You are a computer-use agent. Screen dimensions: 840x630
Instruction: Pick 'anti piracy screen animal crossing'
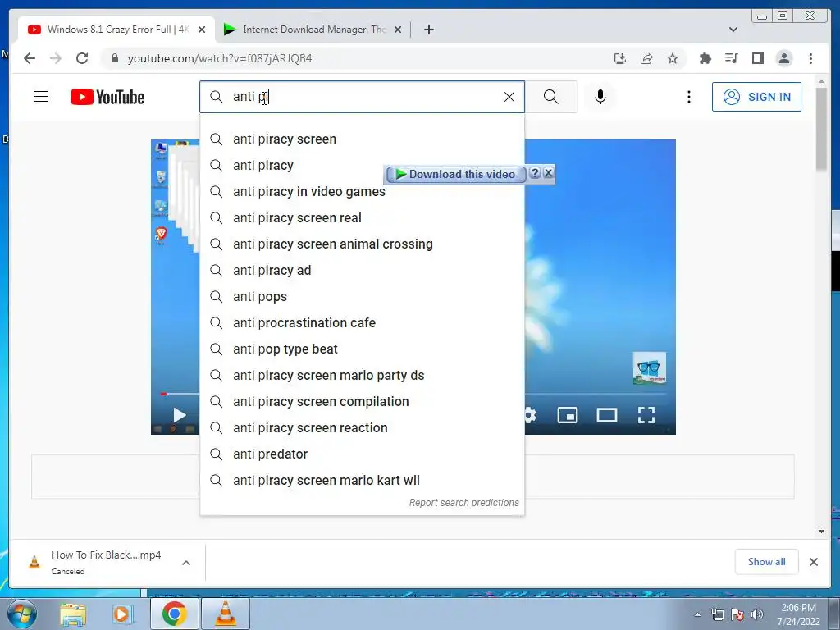[x=362, y=244]
